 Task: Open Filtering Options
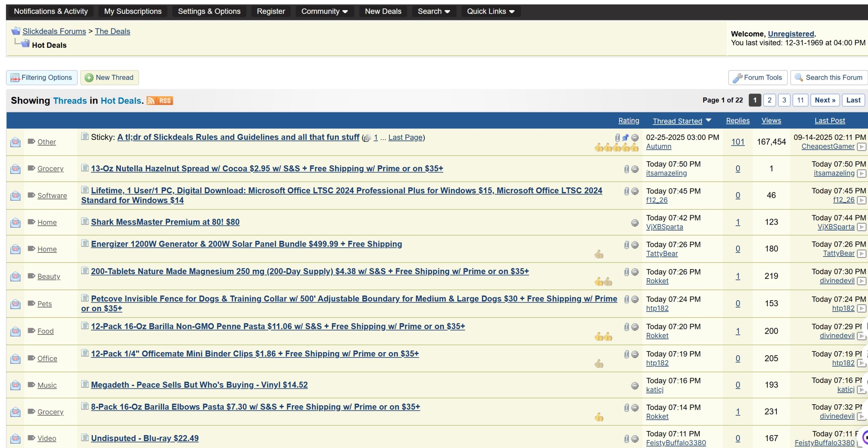[x=42, y=78]
